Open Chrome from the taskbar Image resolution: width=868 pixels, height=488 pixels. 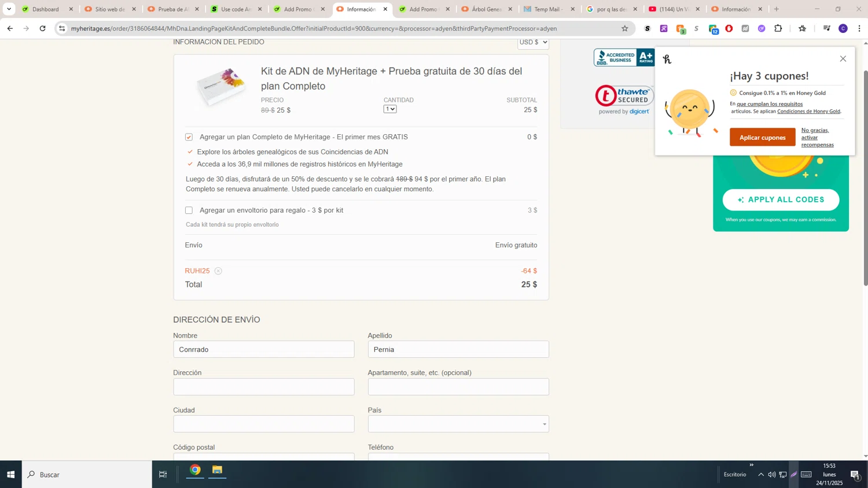click(x=195, y=470)
